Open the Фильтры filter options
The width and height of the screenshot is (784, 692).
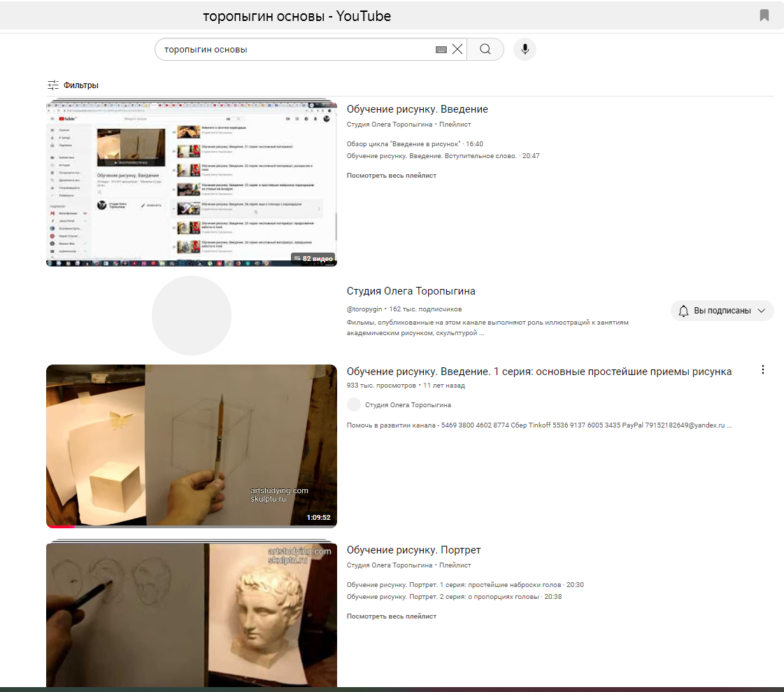point(73,85)
